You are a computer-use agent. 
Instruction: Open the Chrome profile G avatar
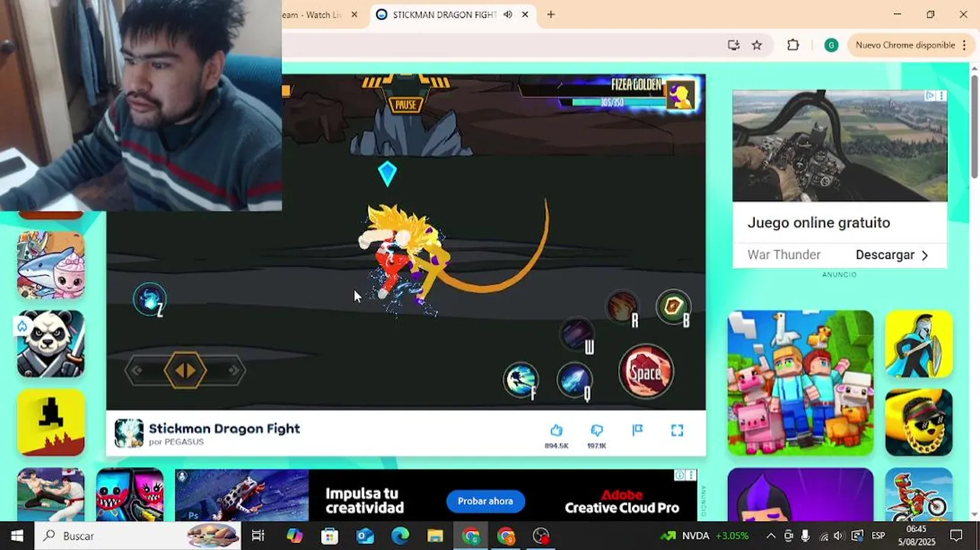831,45
